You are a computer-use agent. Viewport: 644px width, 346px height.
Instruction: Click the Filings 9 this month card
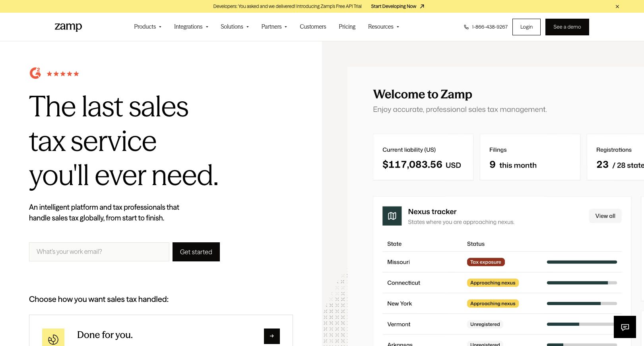tap(530, 157)
